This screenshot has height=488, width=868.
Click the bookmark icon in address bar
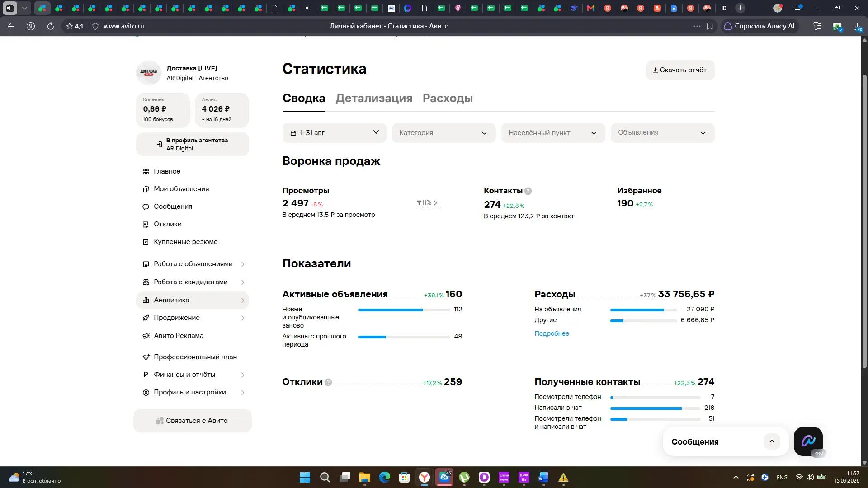[710, 26]
